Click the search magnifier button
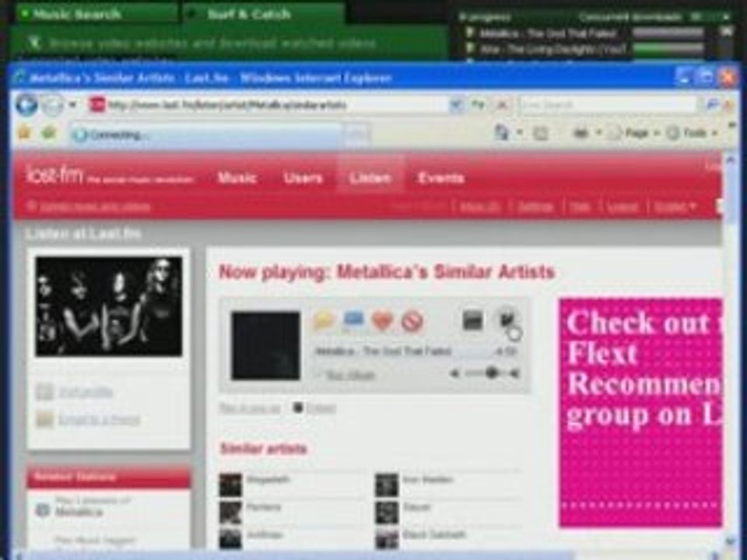Viewport: 747px width, 560px height. 712,105
